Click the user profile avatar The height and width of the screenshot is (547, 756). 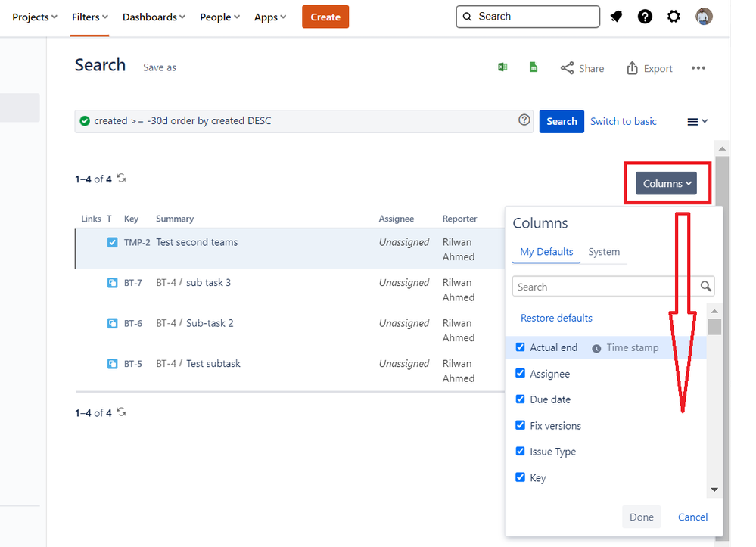(704, 17)
